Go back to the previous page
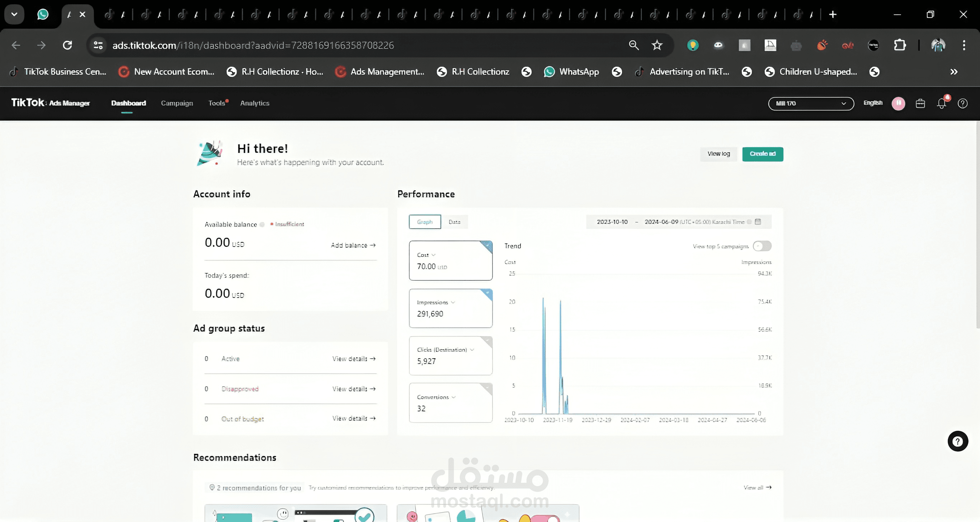 [16, 45]
